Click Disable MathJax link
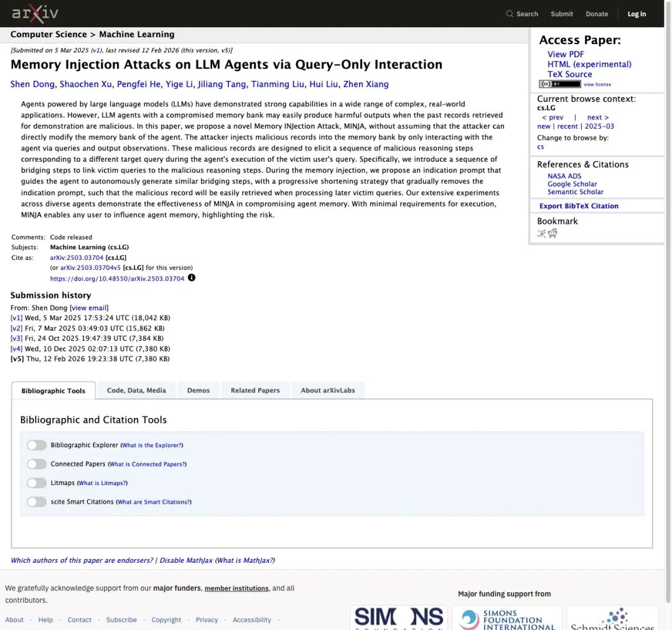 click(x=186, y=560)
